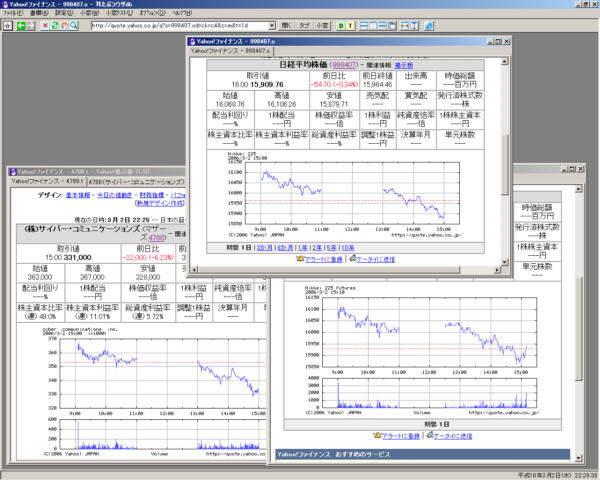This screenshot has width=600, height=480.
Task: Click the fit-height window icon
Action: coord(414,26)
